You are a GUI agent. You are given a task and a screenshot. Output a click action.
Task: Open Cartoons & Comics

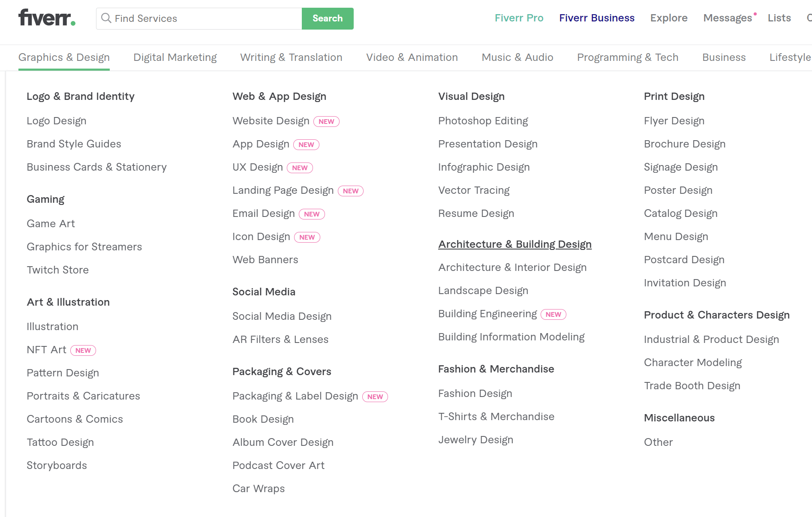pos(75,419)
